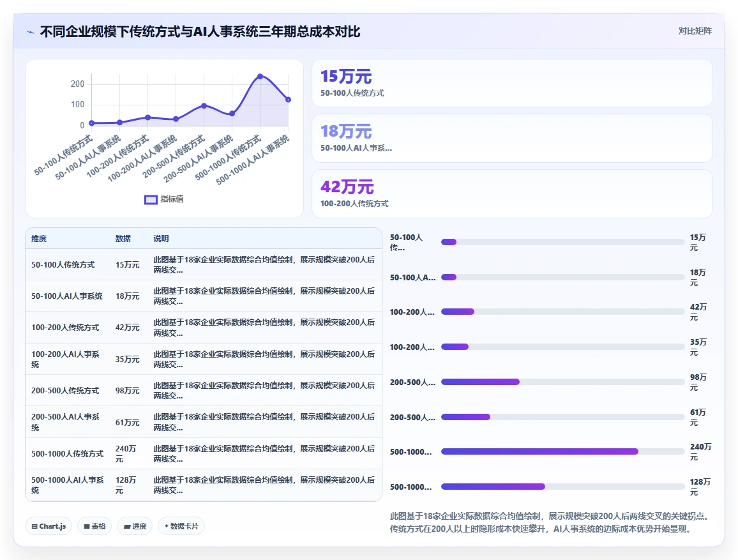Click the 240万元 progress bar
The image size is (738, 560).
click(x=562, y=451)
